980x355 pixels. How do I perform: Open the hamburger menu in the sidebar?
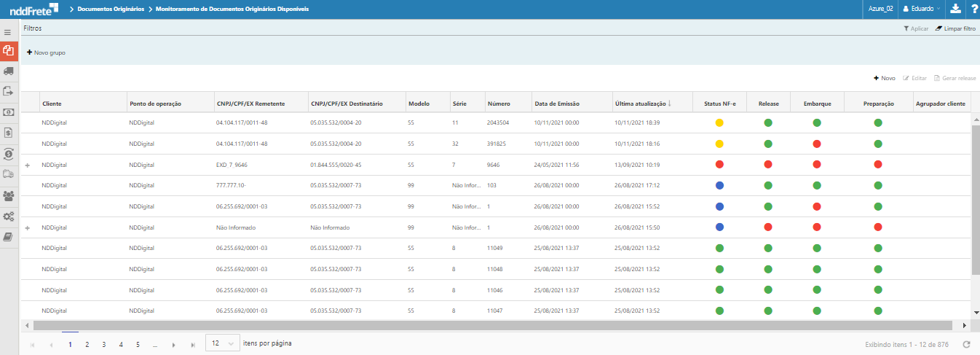[8, 33]
